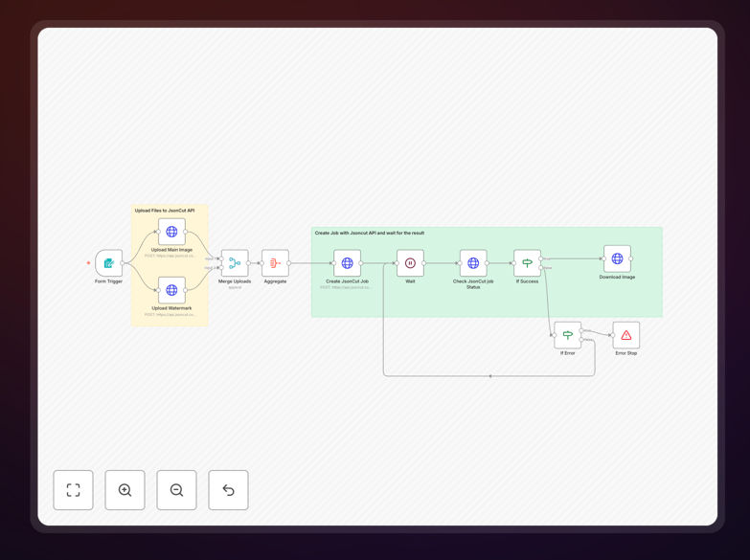Open the Check JsonCut Job Status node

point(473,262)
